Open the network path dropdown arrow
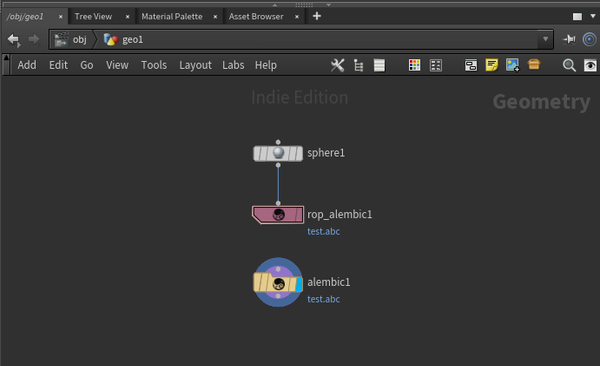 [545, 39]
